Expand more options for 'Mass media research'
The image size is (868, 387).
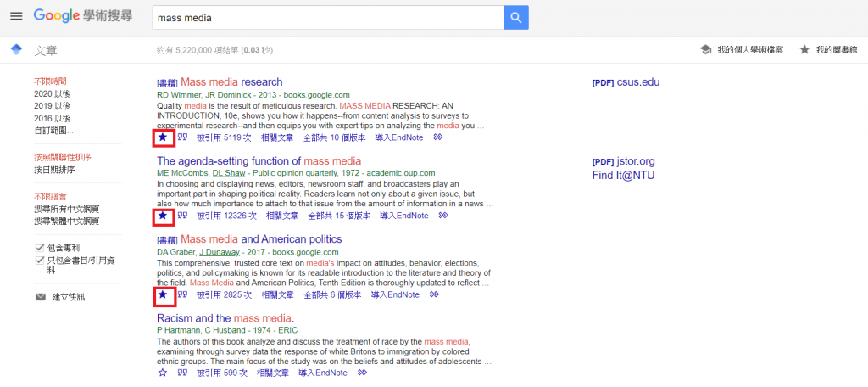click(x=438, y=137)
